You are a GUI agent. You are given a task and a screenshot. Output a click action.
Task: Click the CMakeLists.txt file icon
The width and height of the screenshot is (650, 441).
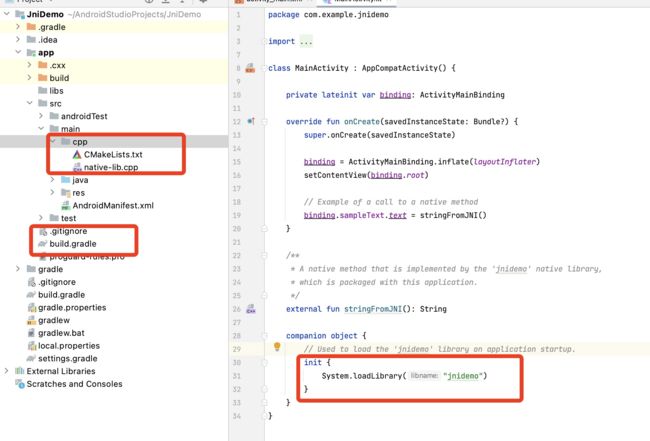(x=77, y=155)
